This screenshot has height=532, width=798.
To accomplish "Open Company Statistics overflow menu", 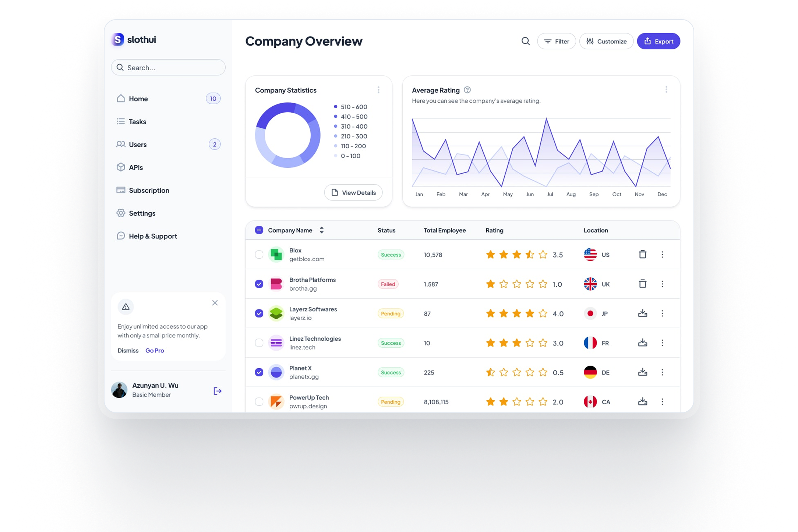I will (378, 89).
